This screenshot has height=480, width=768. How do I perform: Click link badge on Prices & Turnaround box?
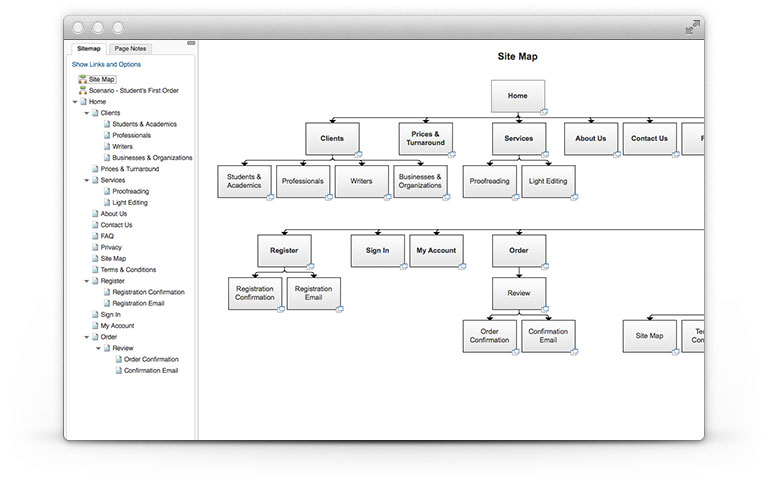tap(452, 154)
